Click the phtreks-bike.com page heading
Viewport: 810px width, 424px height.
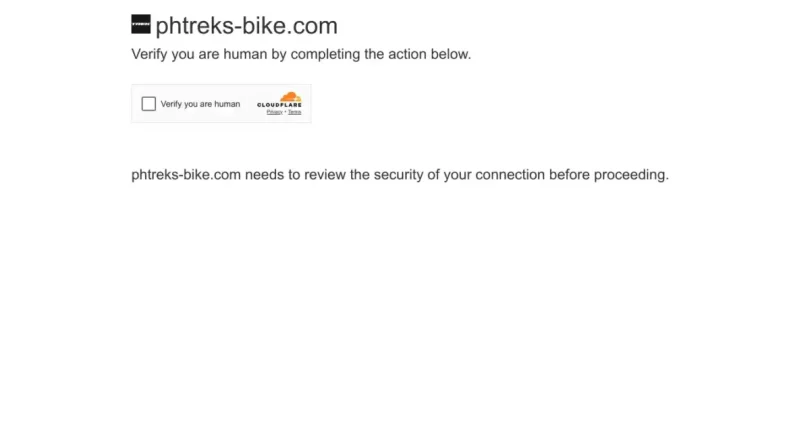click(246, 26)
